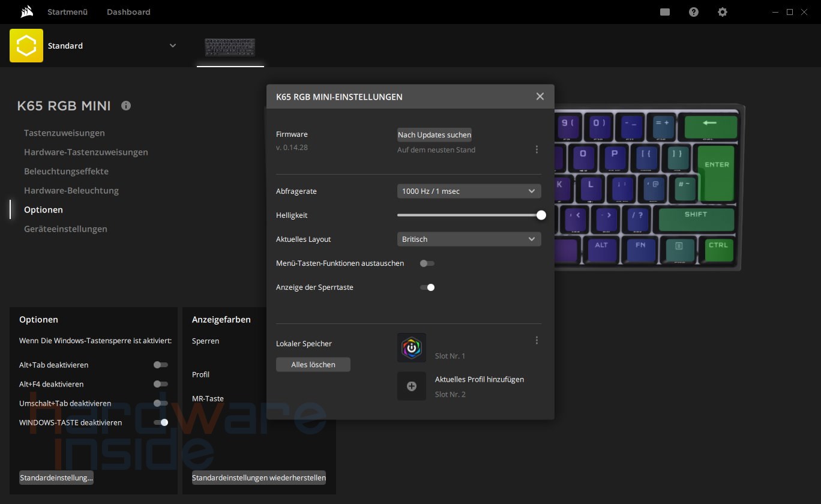Open the Dashboard menu item

coord(128,12)
